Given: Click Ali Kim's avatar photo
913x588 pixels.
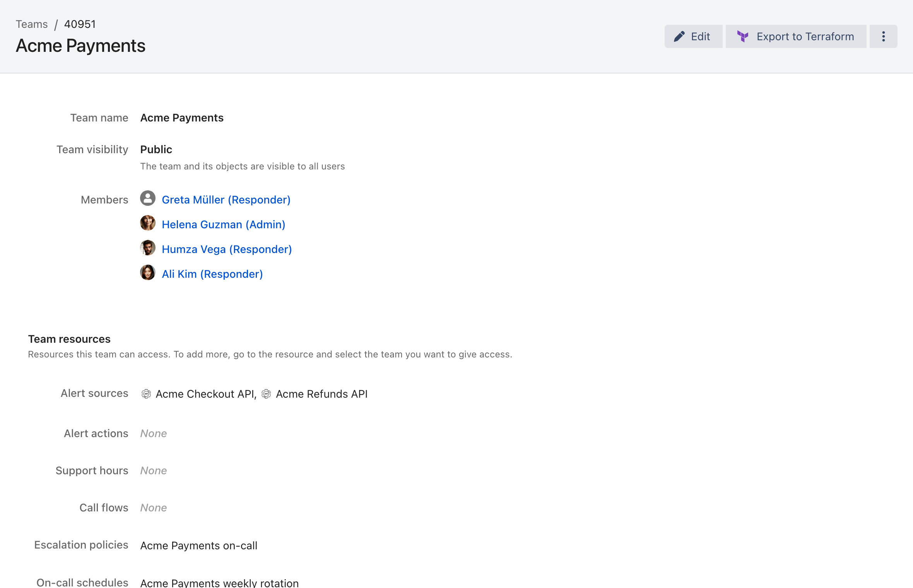Looking at the screenshot, I should (x=148, y=272).
